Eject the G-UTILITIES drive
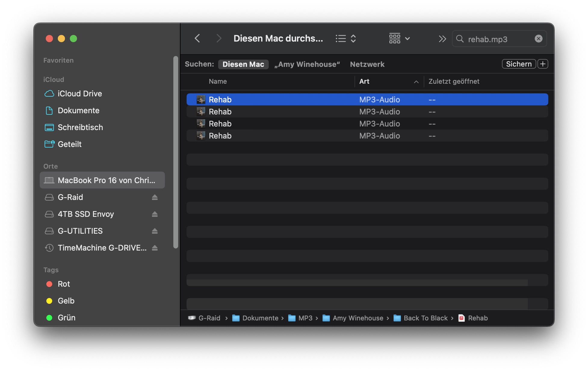 [155, 231]
